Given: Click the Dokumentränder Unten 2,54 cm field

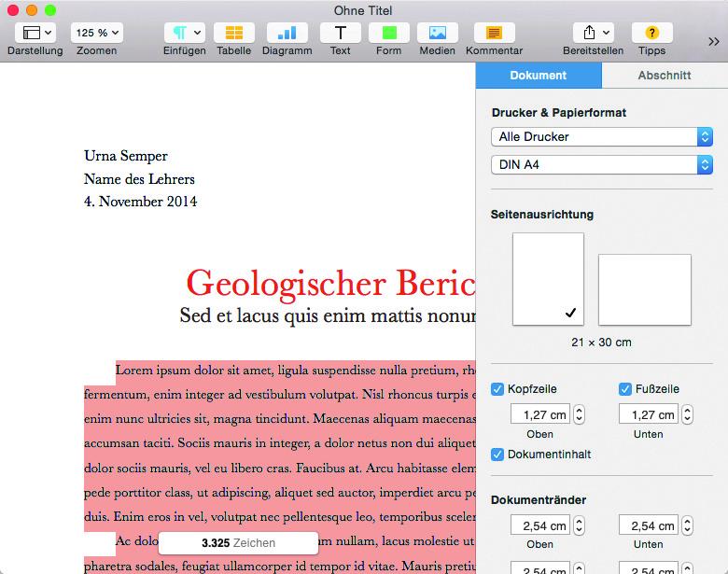Looking at the screenshot, I should pos(649,525).
